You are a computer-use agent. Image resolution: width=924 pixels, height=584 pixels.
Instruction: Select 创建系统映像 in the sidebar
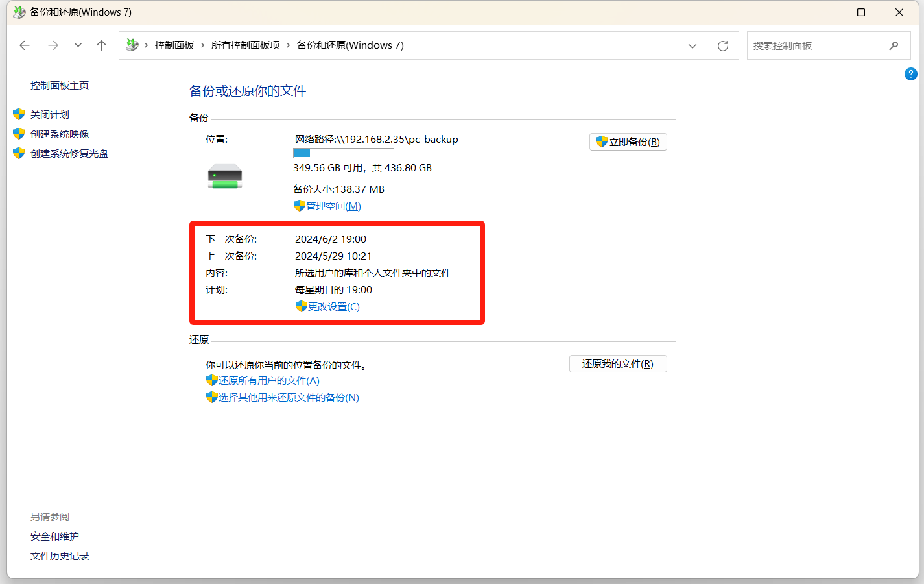(60, 134)
